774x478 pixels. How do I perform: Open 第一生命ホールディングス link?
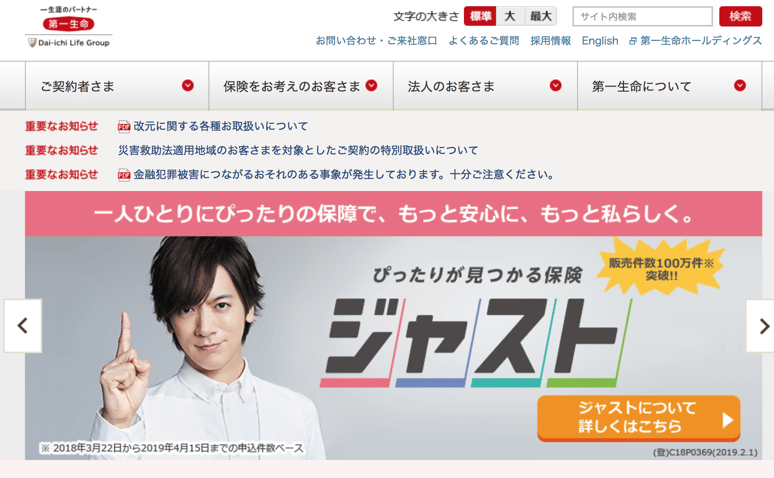[x=701, y=41]
